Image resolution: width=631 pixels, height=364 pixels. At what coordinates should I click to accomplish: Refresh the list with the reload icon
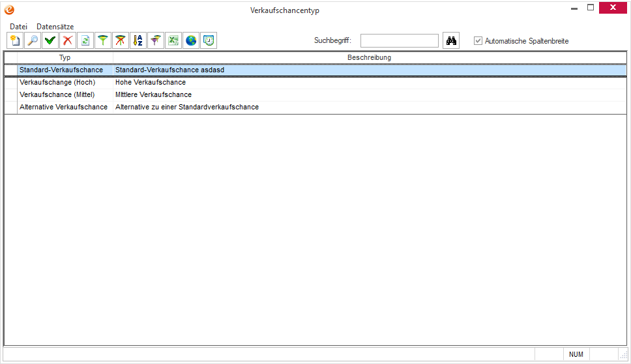[85, 40]
